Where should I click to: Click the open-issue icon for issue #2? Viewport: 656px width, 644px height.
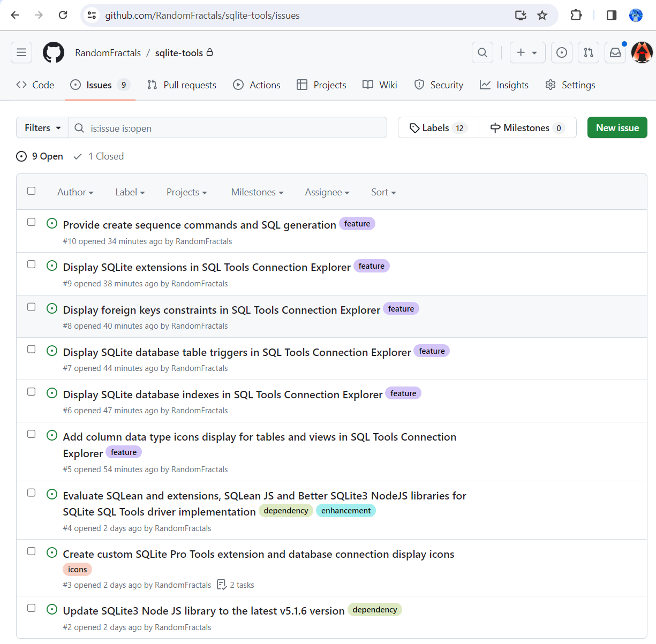52,609
